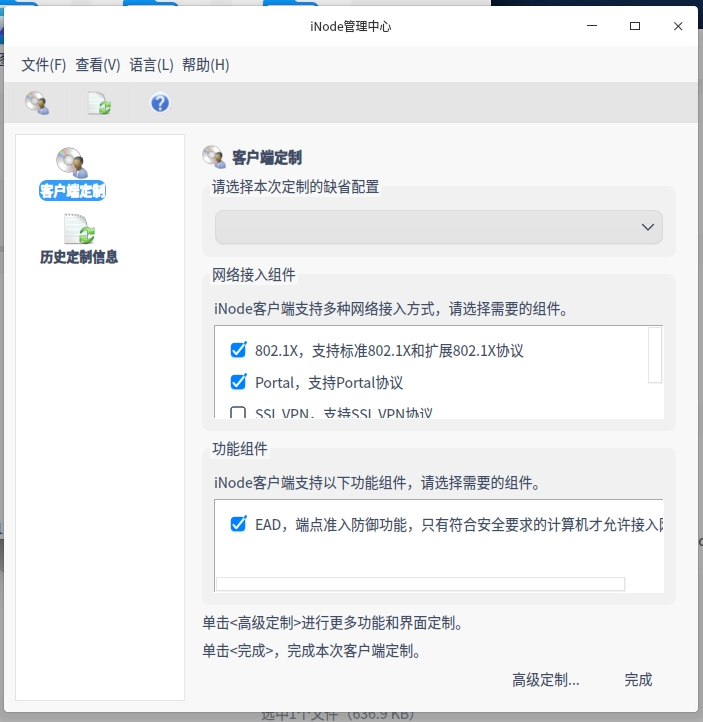Select 客户端定制 in the left sidebar
The height and width of the screenshot is (722, 703).
click(x=72, y=174)
